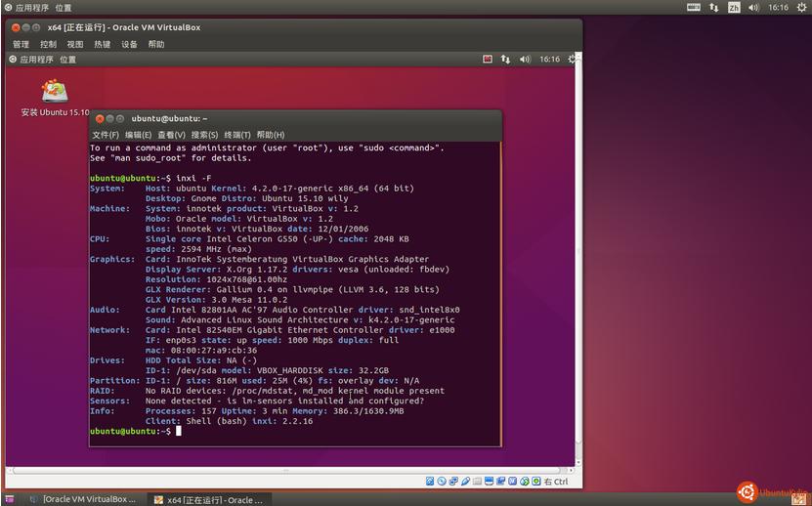812x506 pixels.
Task: Open the guest network arrows indicator
Action: tap(505, 59)
